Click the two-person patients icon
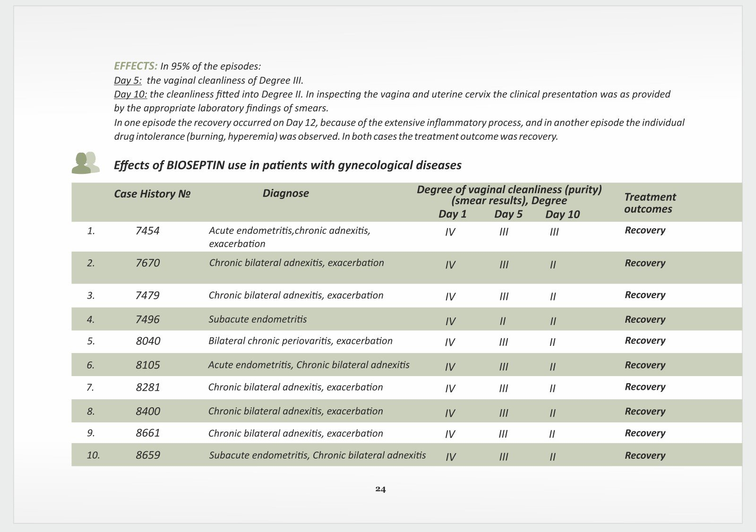 (86, 163)
